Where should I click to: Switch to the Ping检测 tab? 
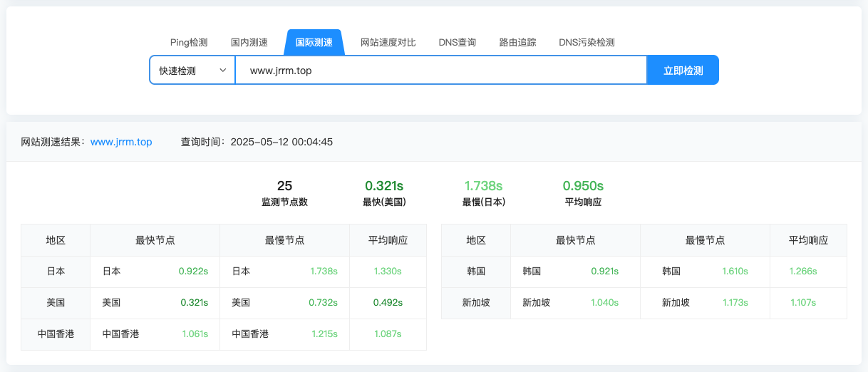[x=189, y=43]
